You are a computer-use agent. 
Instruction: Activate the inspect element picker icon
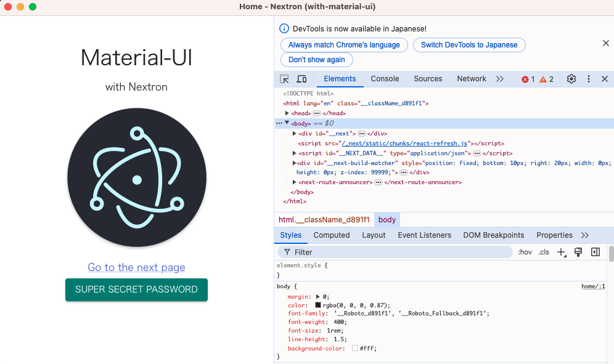click(x=284, y=79)
